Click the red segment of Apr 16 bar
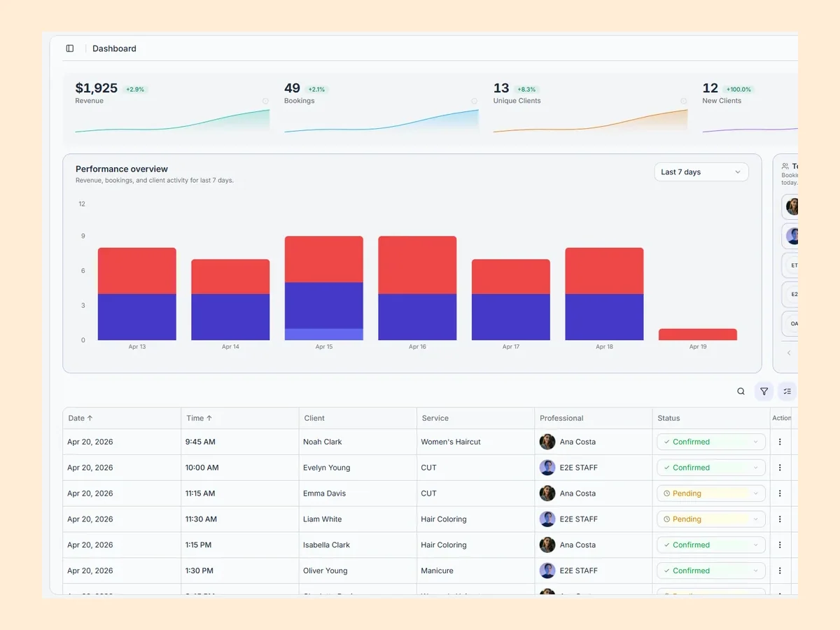This screenshot has height=630, width=840. [417, 265]
